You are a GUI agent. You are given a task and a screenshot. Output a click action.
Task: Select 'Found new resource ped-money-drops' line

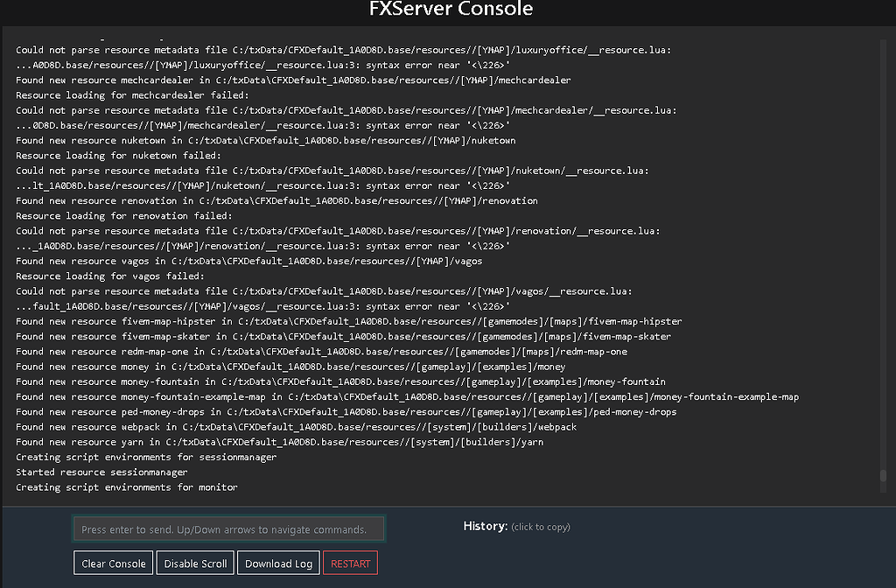tap(346, 412)
